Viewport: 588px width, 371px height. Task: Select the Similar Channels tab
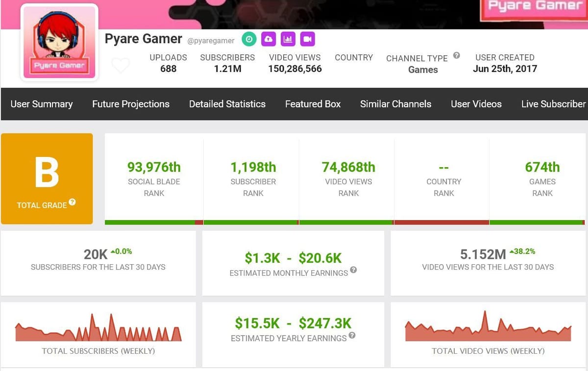pos(395,104)
